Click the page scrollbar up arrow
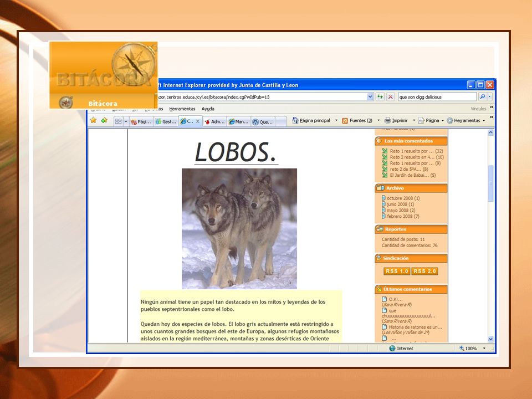Viewport: 532px width, 399px height. [x=490, y=132]
